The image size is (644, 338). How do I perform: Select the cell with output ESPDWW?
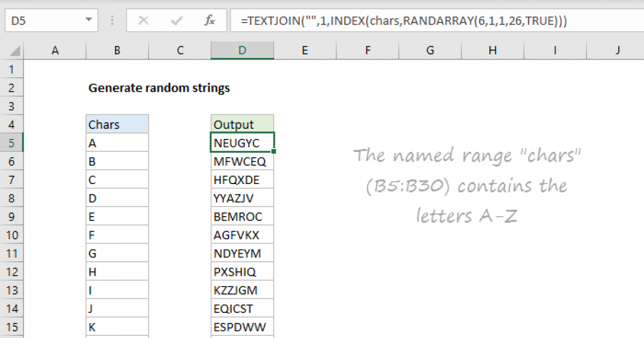243,327
